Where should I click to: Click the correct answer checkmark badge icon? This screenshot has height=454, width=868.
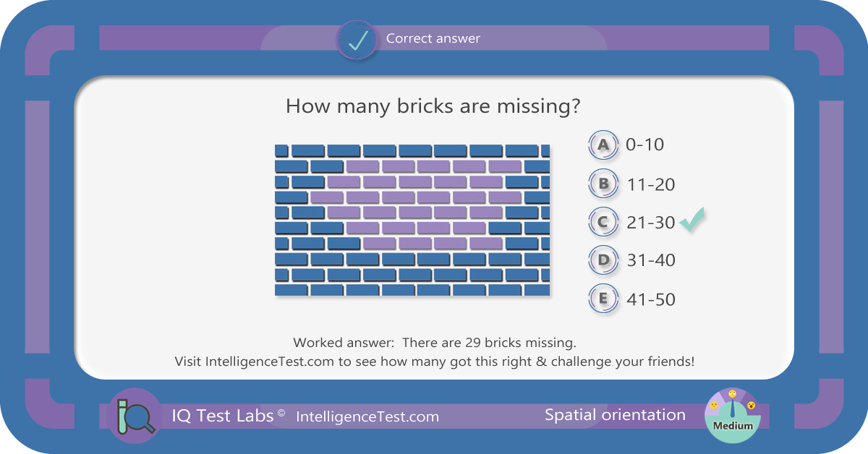[357, 40]
